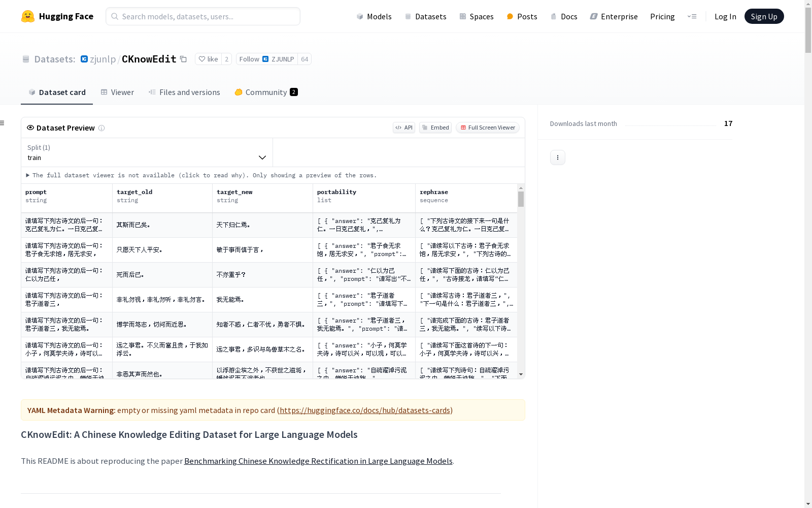Open the Models page
Image resolution: width=812 pixels, height=508 pixels.
click(x=374, y=16)
